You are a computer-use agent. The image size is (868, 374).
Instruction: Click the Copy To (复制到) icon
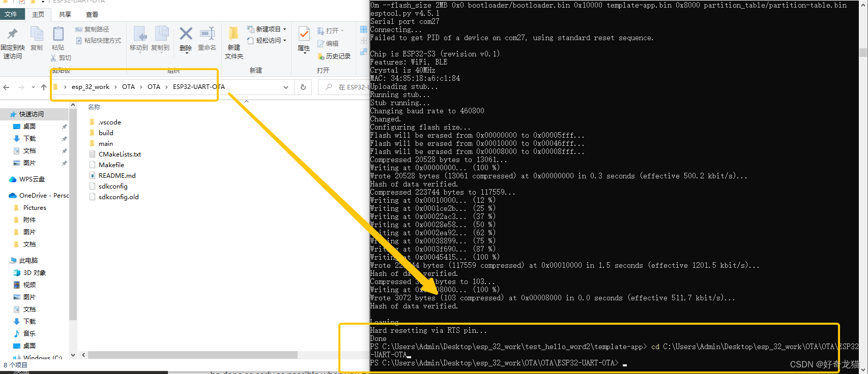pyautogui.click(x=161, y=34)
